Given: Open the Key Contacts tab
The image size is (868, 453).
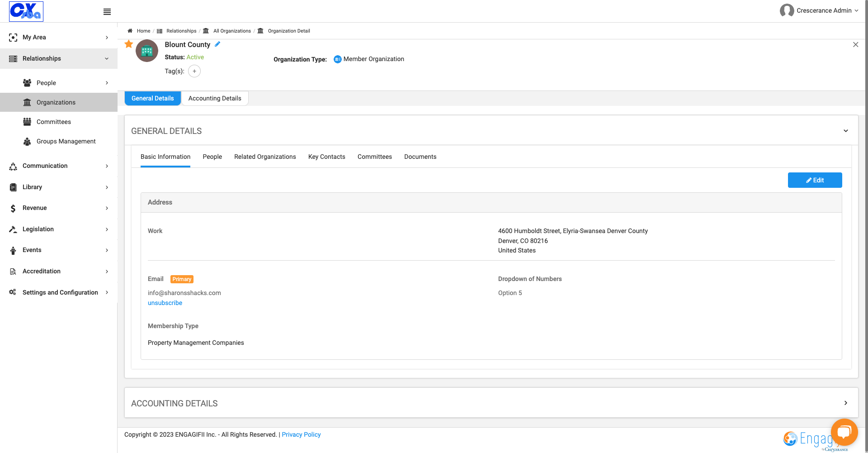Looking at the screenshot, I should (x=326, y=157).
